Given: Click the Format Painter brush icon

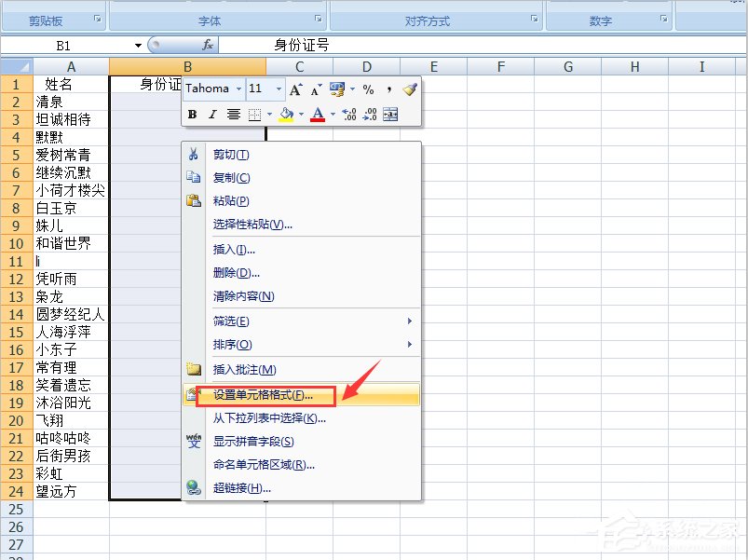Looking at the screenshot, I should pos(409,90).
